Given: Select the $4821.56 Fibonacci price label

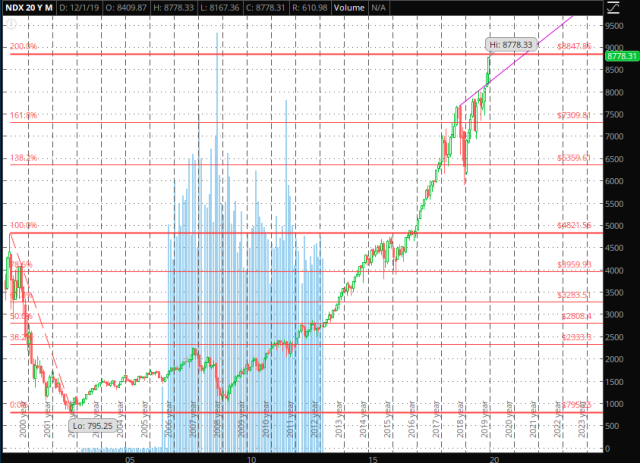Looking at the screenshot, I should pyautogui.click(x=576, y=227).
